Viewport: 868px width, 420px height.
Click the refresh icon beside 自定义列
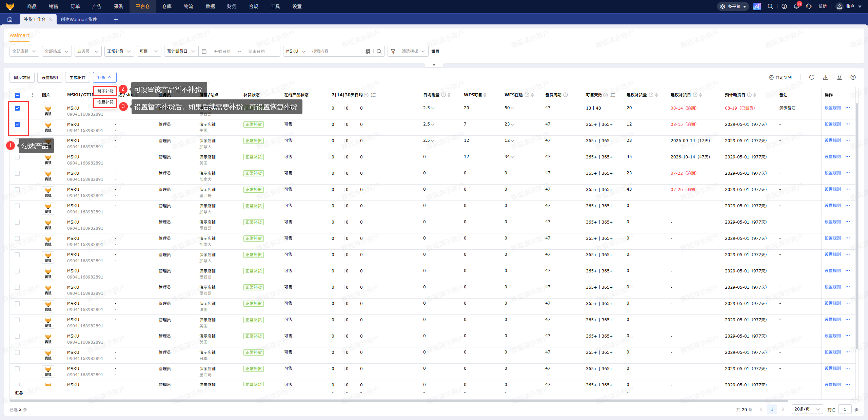811,77
